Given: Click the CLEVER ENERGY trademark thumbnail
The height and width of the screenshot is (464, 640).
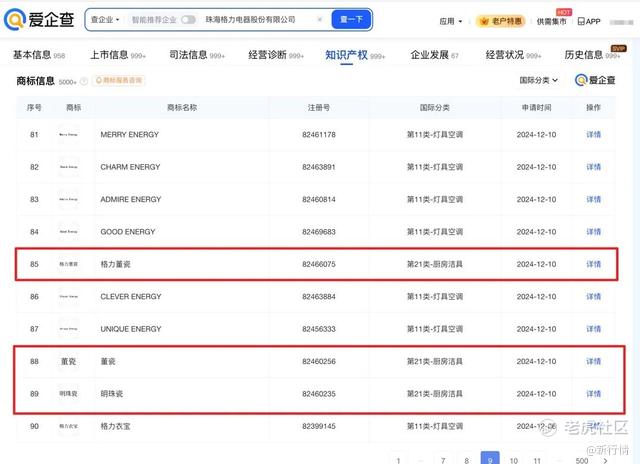Looking at the screenshot, I should click(68, 296).
